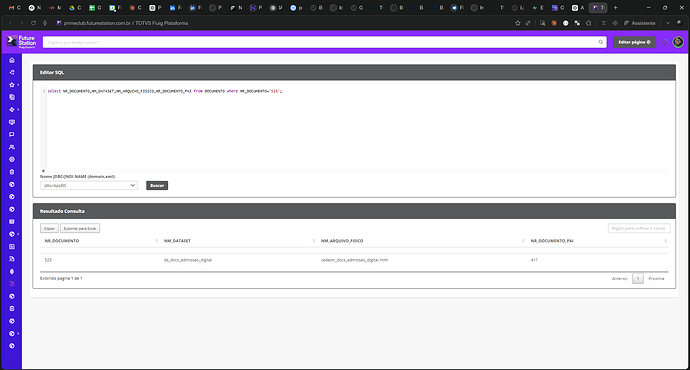Bookmark page with browser star icon
The image size is (690, 370).
[x=518, y=23]
